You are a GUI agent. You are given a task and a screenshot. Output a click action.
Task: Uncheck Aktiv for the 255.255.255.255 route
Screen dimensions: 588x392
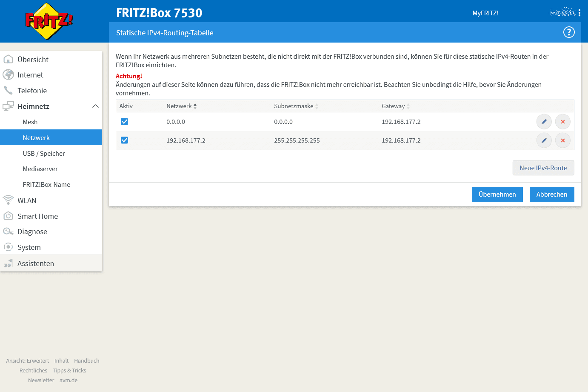pos(124,140)
